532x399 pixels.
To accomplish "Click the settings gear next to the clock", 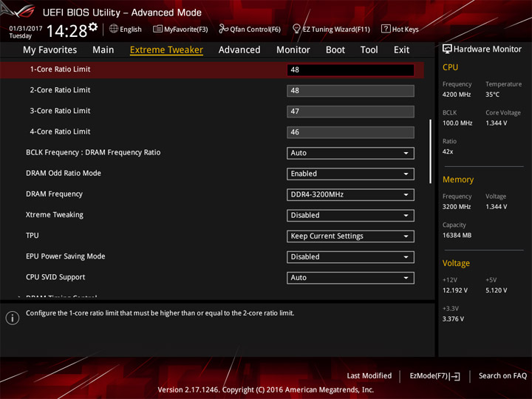I will point(93,27).
